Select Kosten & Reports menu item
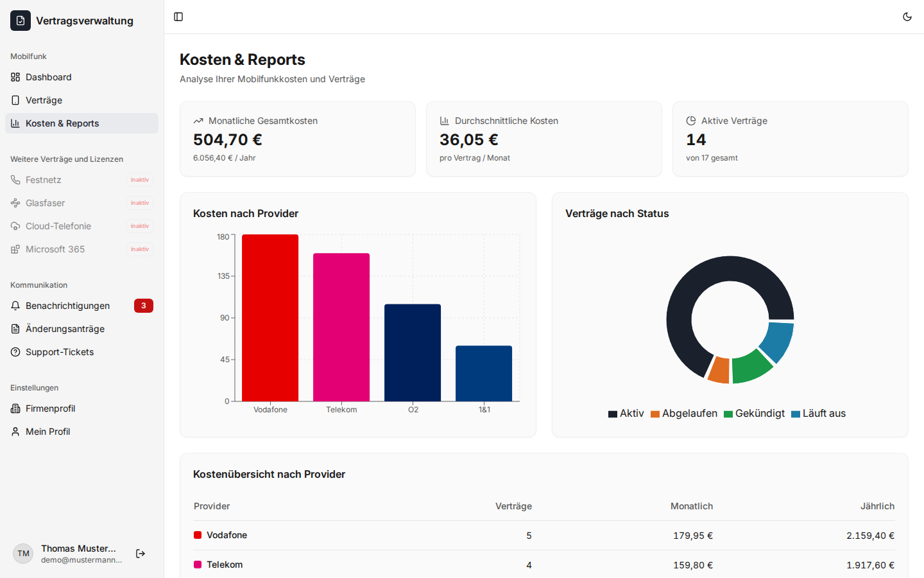Screen dimensions: 924x578 (x=81, y=123)
